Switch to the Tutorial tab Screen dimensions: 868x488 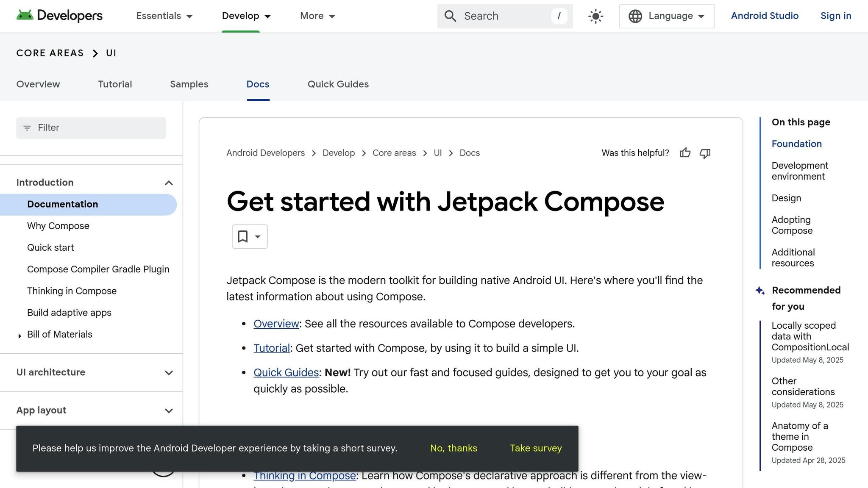point(115,84)
